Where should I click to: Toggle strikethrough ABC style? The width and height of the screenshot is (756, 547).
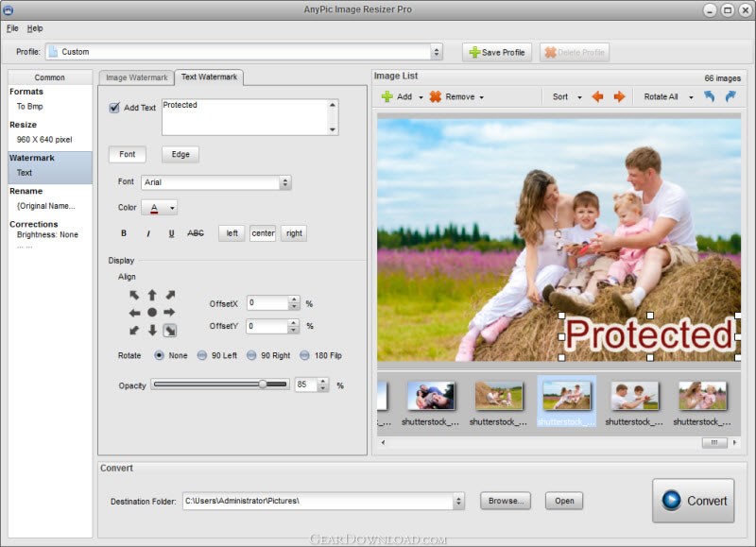pyautogui.click(x=196, y=233)
